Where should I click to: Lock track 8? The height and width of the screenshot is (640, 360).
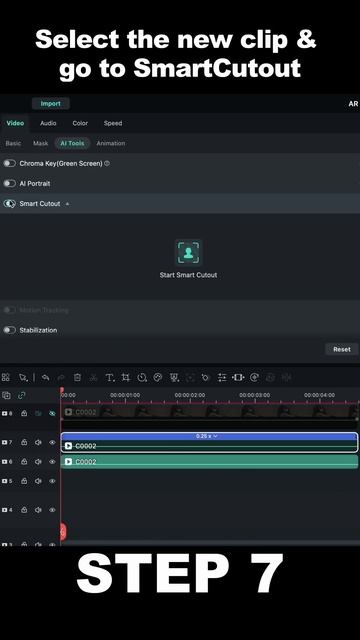(24, 413)
